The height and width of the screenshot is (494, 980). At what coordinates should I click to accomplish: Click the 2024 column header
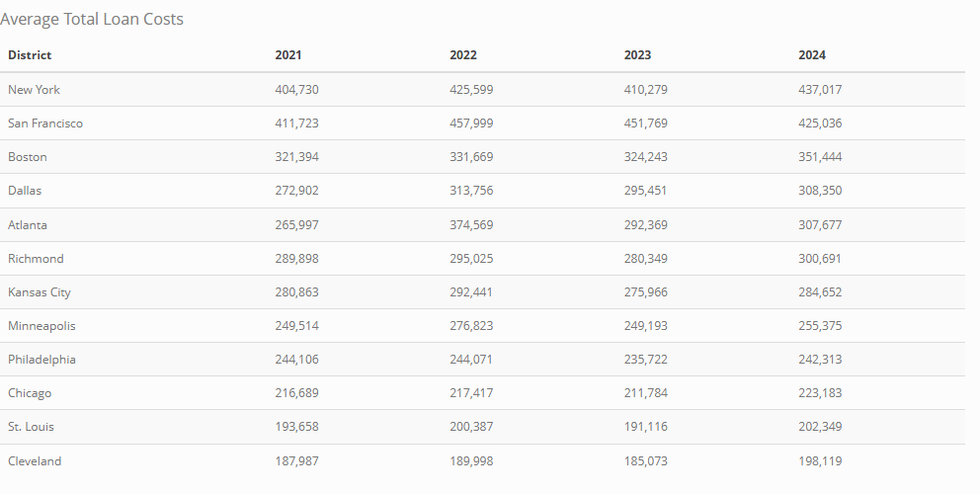coord(812,55)
